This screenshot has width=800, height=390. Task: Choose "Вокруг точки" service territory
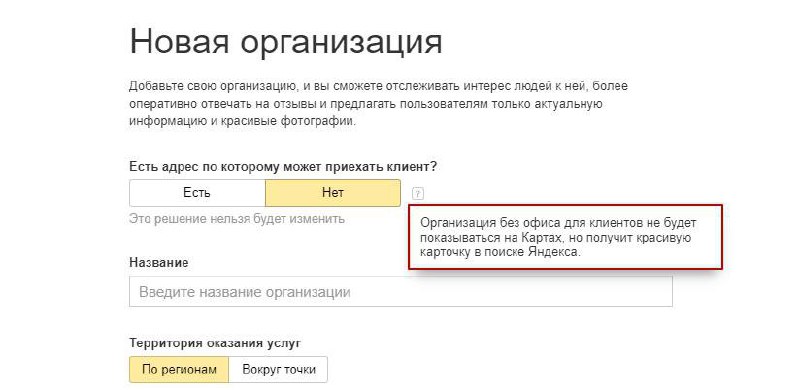pos(279,370)
